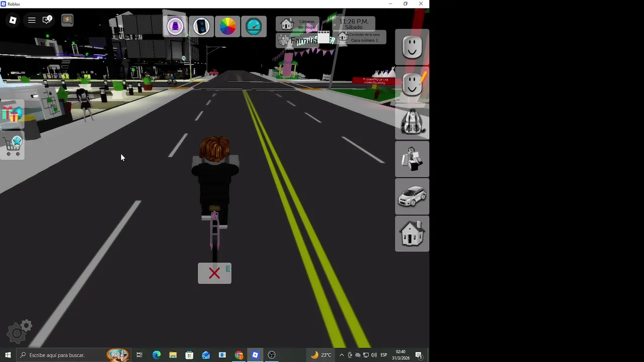
Task: Open the taskbar date and time
Action: (x=400, y=355)
